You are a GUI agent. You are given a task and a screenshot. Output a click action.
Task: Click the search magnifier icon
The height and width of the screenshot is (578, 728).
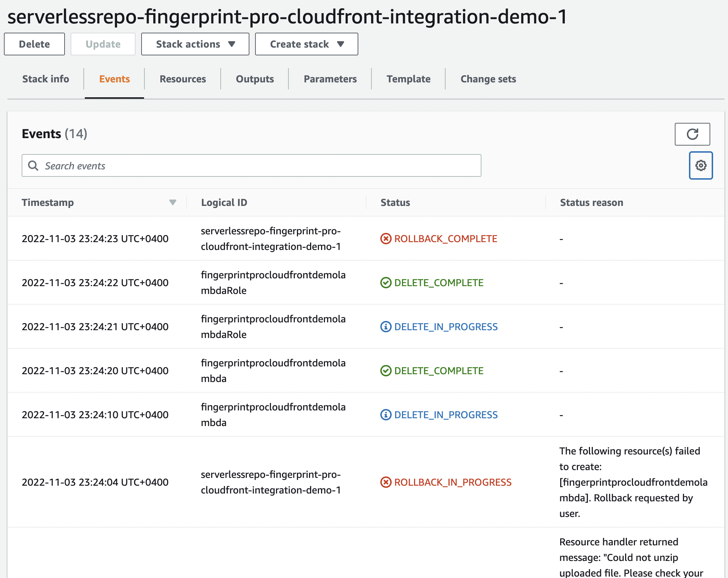coord(33,166)
